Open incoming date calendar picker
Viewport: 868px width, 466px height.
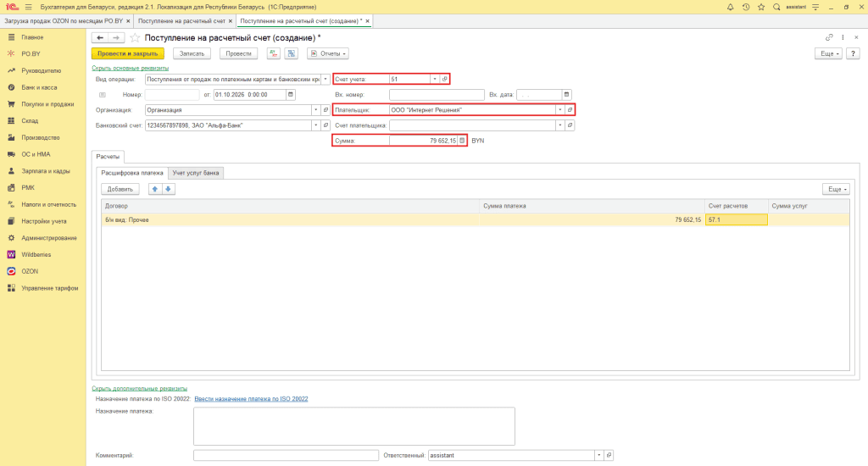tap(566, 95)
